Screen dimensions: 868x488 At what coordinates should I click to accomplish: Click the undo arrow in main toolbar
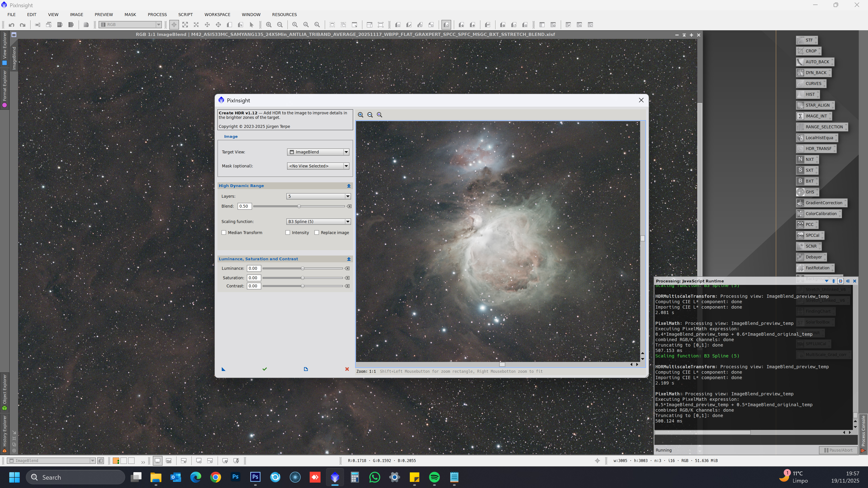12,25
